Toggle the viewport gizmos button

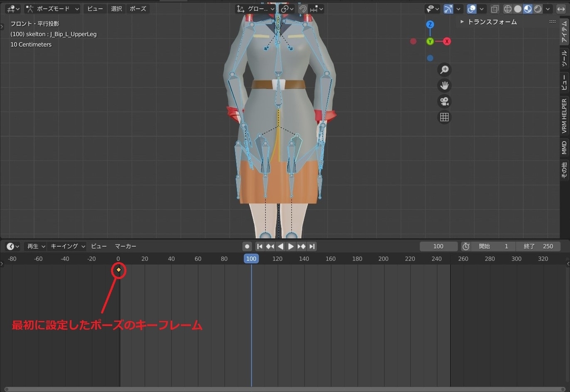point(448,9)
